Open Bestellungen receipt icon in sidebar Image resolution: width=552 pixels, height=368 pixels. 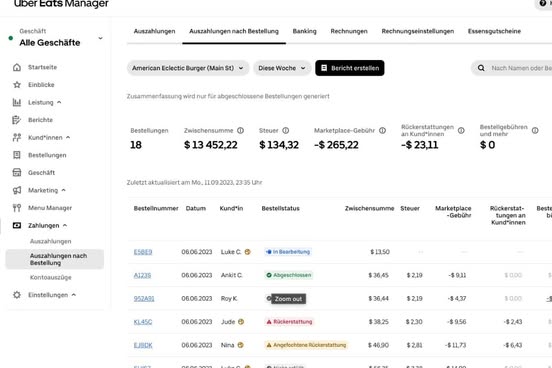click(x=17, y=155)
